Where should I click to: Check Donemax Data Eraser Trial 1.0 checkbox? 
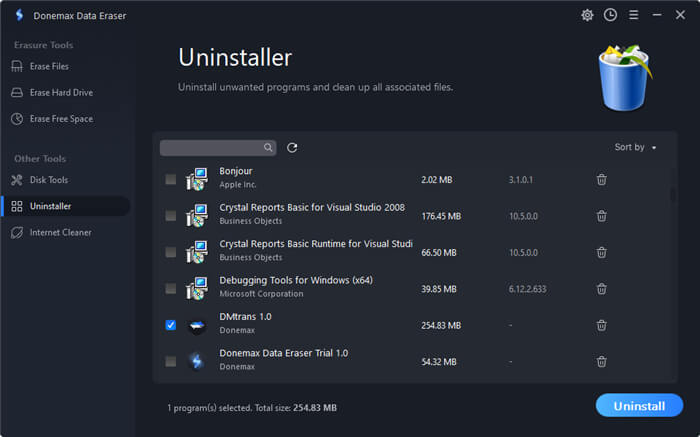pyautogui.click(x=171, y=361)
